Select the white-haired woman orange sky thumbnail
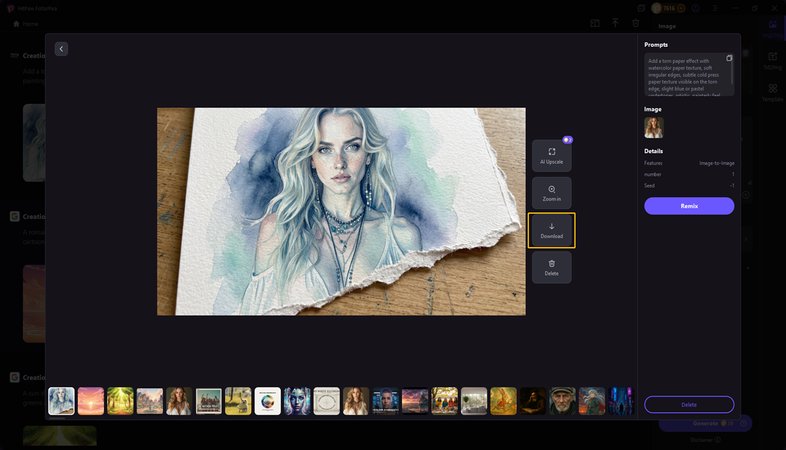786x450 pixels. click(x=592, y=401)
